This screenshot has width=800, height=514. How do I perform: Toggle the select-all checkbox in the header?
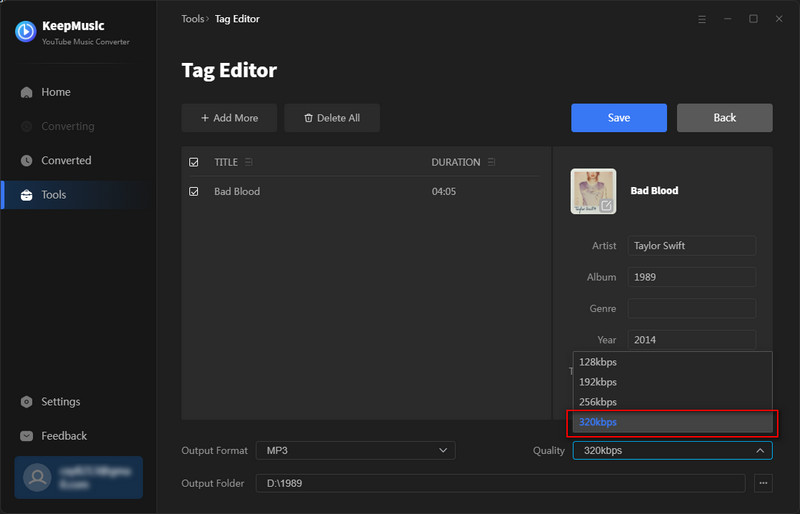(x=194, y=162)
